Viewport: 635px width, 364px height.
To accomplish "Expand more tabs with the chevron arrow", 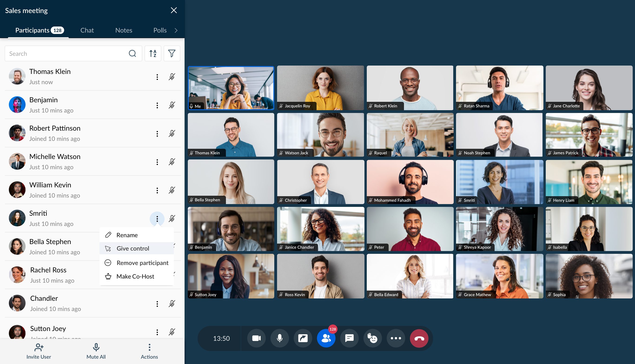I will click(x=176, y=30).
